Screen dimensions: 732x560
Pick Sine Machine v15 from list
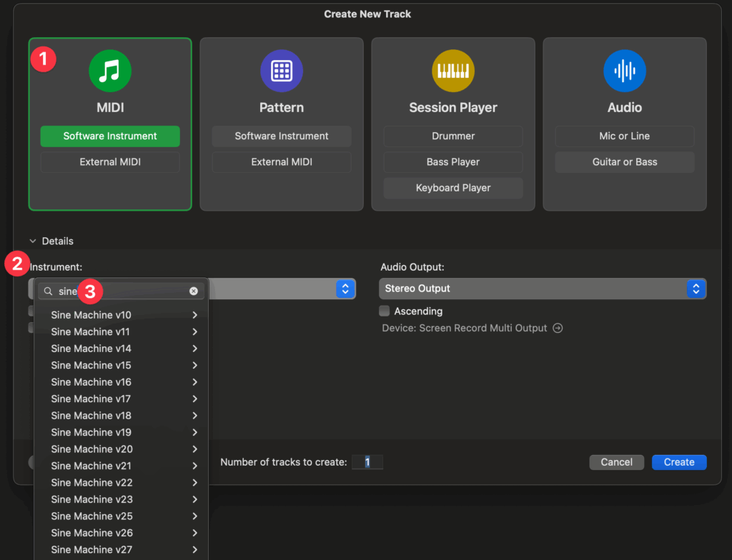tap(91, 365)
